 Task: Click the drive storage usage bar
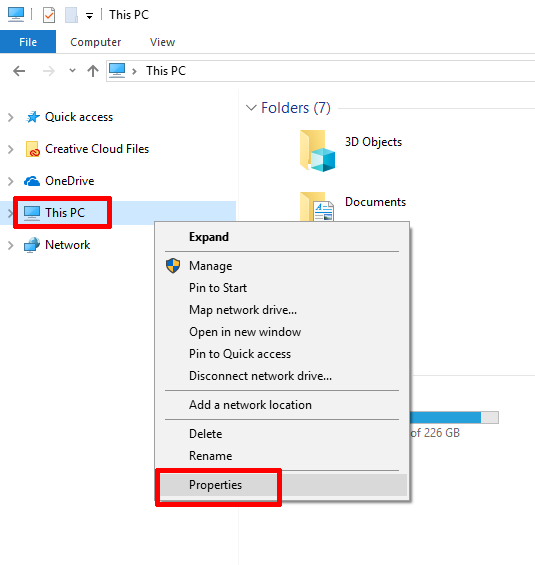point(454,418)
